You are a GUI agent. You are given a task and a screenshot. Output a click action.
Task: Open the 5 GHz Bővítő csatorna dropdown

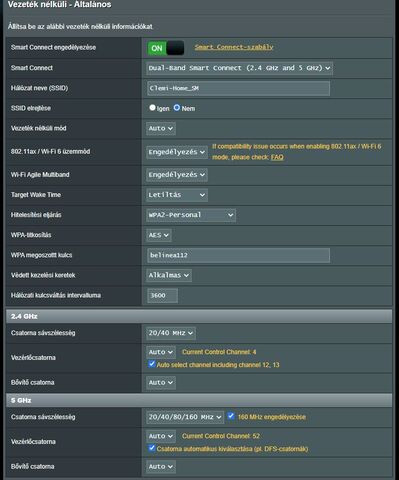(x=161, y=467)
